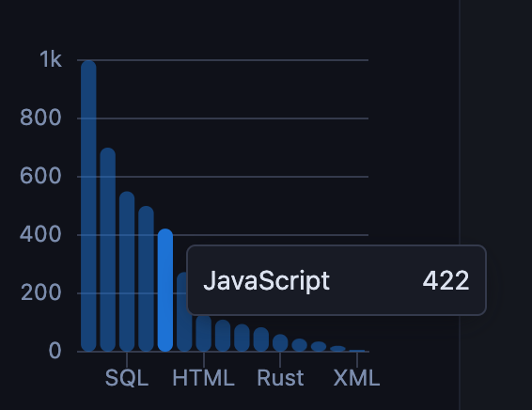Click the bar immediately right of Rust bar
The height and width of the screenshot is (410, 532).
pos(299,345)
